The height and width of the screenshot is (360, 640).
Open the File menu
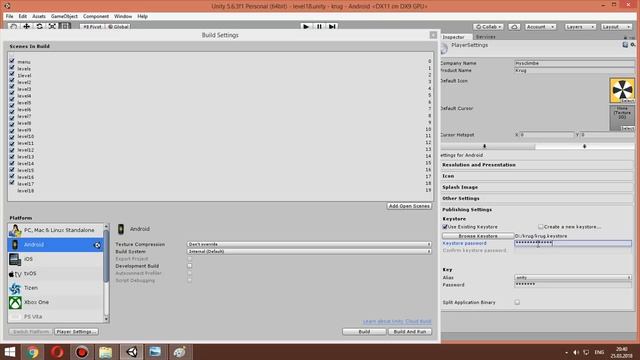tap(9, 16)
